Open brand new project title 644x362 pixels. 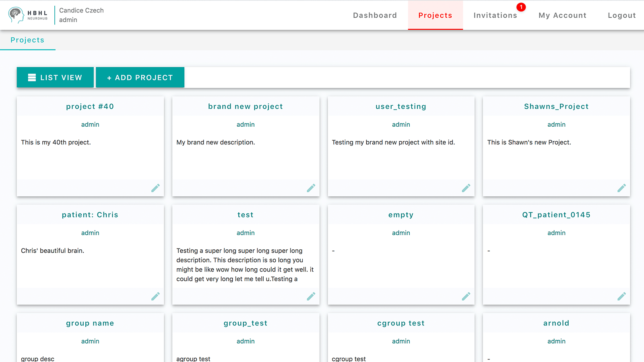click(x=246, y=106)
